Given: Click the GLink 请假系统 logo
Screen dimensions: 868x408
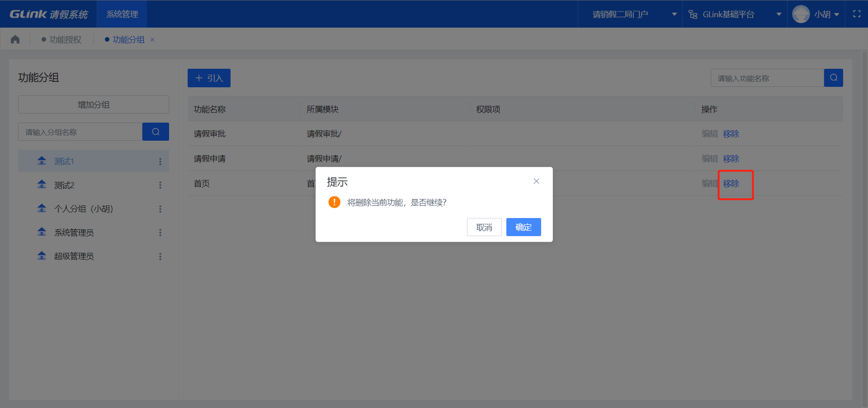Looking at the screenshot, I should pyautogui.click(x=49, y=14).
